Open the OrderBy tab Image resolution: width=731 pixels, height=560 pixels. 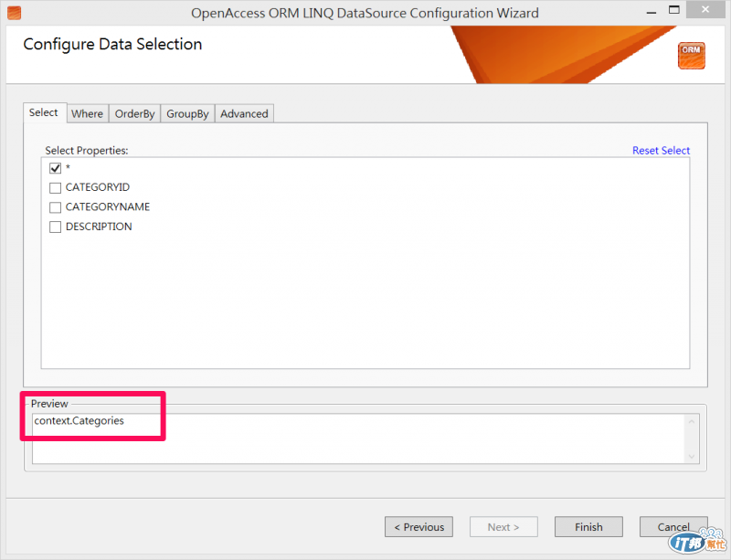(x=134, y=114)
